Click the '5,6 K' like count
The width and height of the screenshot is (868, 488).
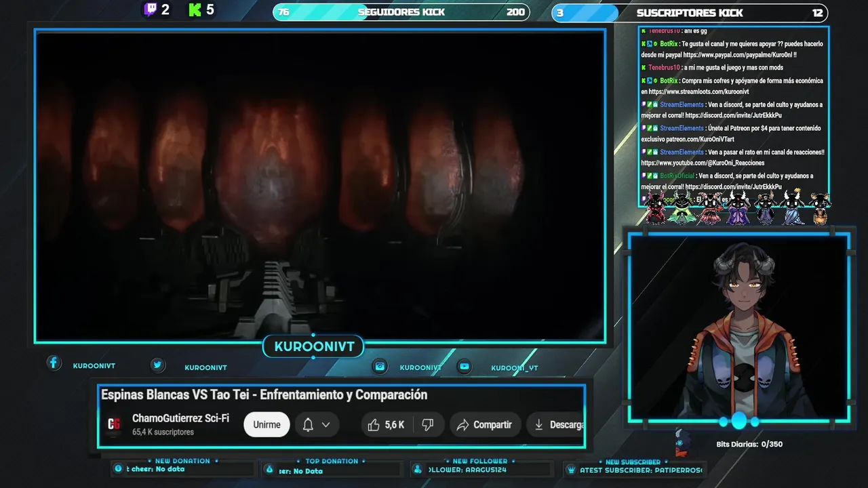(x=394, y=425)
